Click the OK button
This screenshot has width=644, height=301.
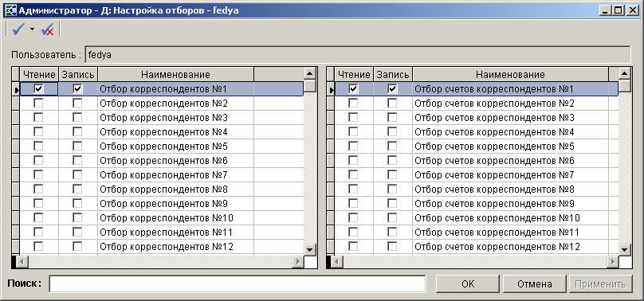[x=467, y=284]
